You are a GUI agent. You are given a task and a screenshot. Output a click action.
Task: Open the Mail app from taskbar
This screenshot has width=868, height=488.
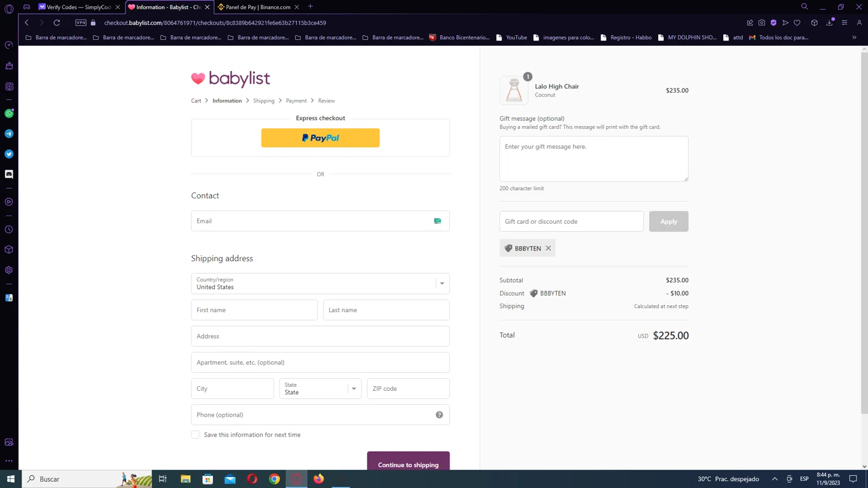(230, 479)
